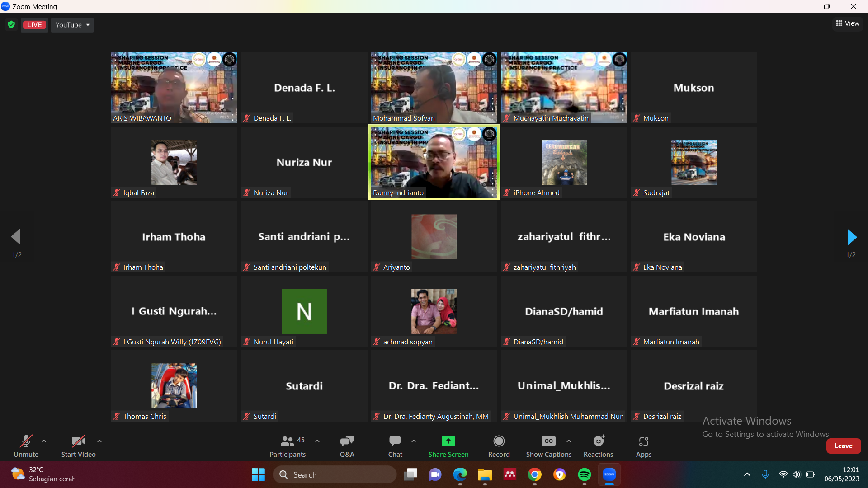868x488 pixels.
Task: Expand audio options arrow beside Unmute
Action: coord(44,441)
